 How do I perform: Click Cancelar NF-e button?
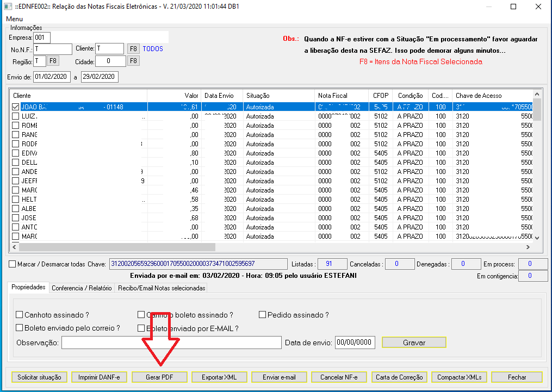(x=339, y=377)
